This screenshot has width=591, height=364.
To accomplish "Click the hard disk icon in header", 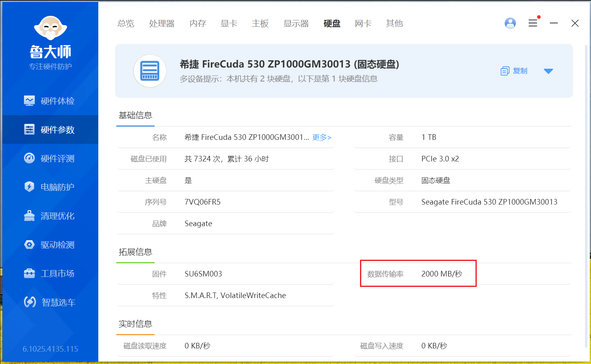I will tap(150, 71).
